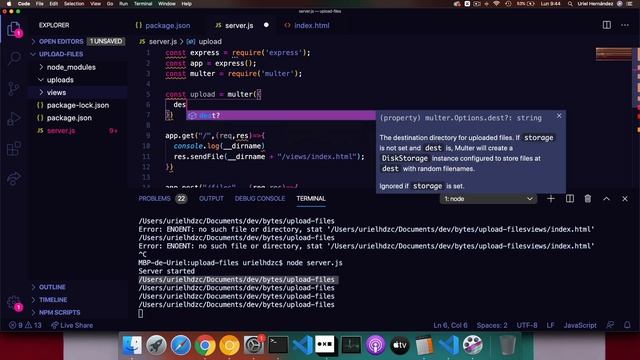Open package-lock.json in the explorer
Viewport: 640px width, 360px height.
pos(78,105)
